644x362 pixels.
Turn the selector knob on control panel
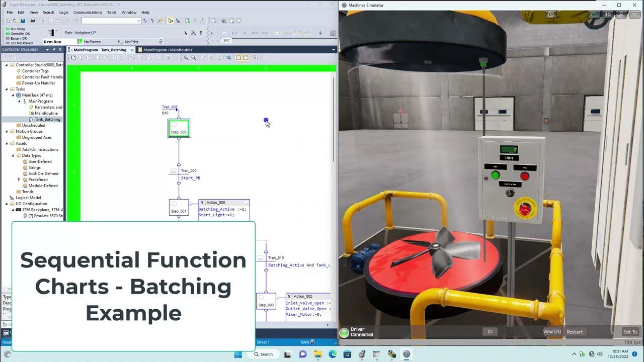[x=510, y=193]
